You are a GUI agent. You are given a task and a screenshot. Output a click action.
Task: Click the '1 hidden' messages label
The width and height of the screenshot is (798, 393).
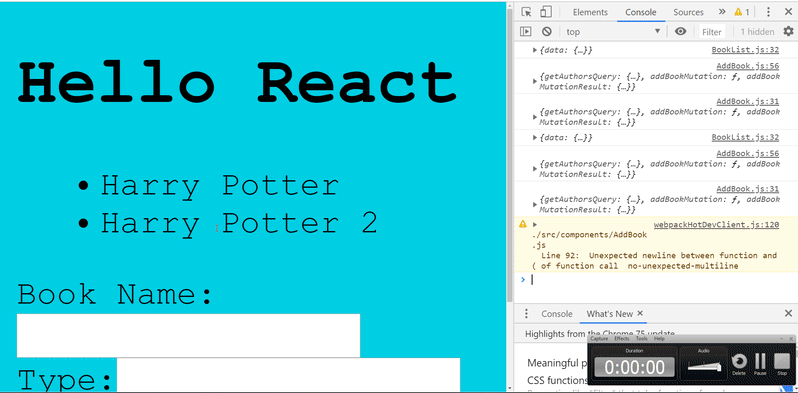[757, 32]
